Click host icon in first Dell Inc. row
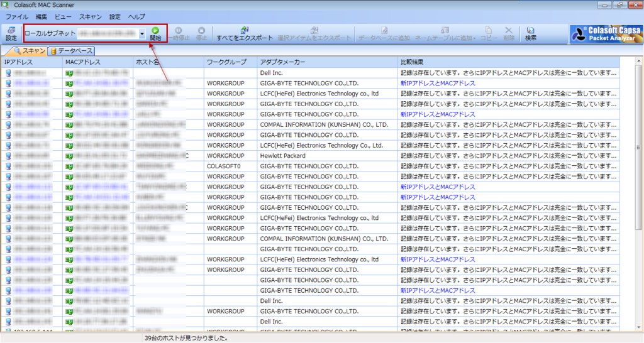Screen dimensions: 644x343 click(x=8, y=73)
